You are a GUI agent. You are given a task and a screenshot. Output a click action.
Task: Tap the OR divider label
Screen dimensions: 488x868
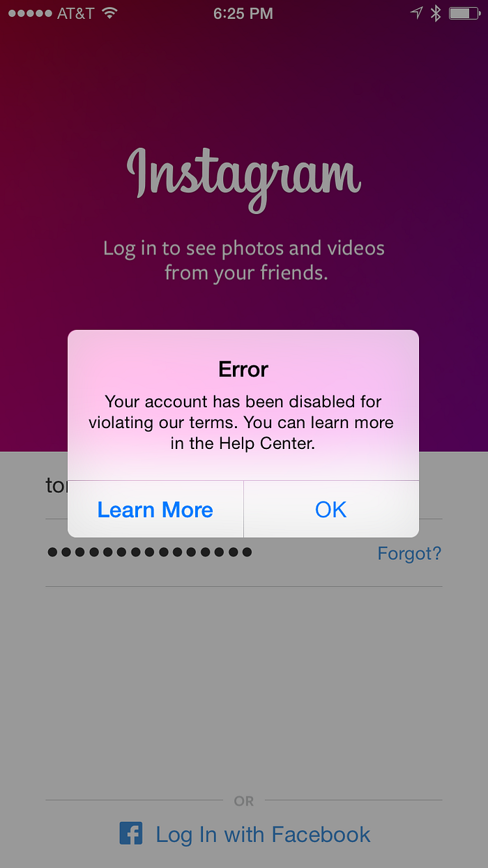pyautogui.click(x=243, y=801)
